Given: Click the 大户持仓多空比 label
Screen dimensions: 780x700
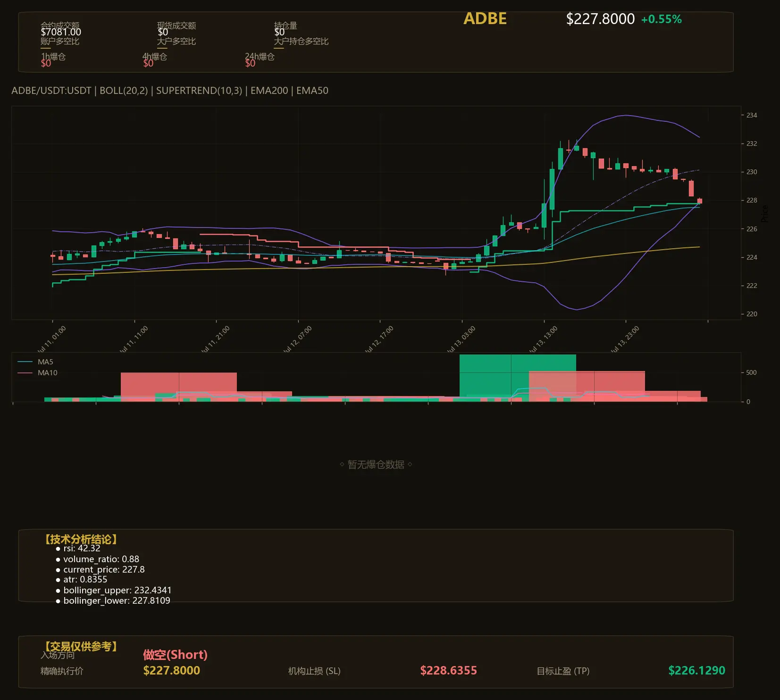Looking at the screenshot, I should (x=301, y=41).
